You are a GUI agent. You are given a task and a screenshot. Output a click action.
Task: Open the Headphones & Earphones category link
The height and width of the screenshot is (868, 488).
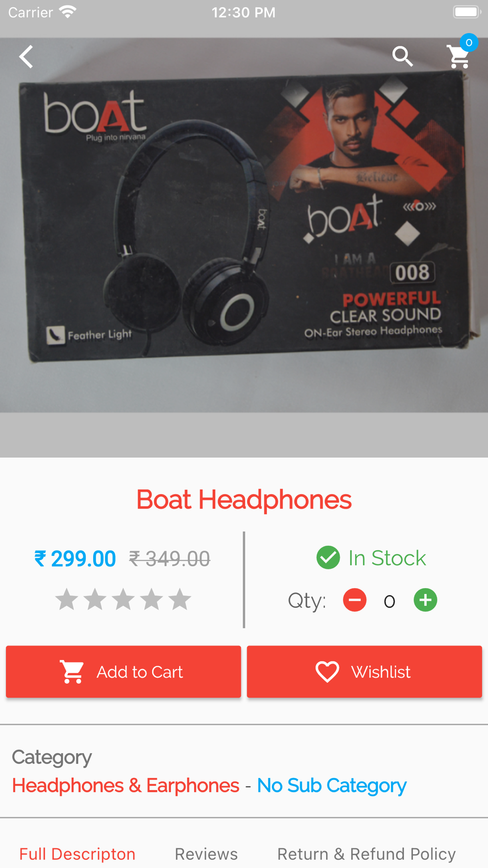tap(125, 785)
